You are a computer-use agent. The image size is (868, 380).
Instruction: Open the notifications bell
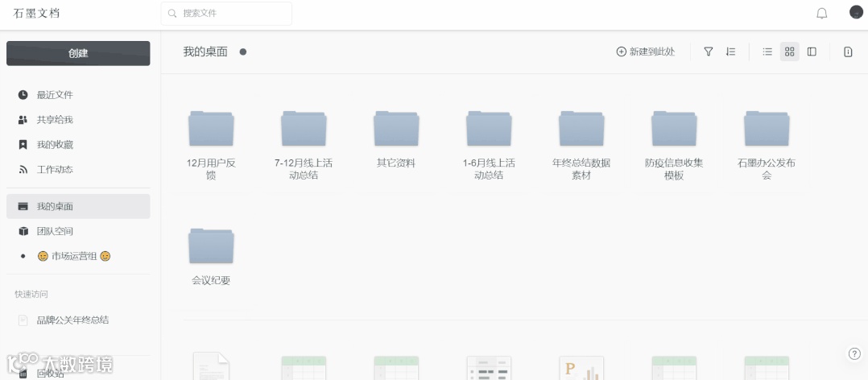click(x=821, y=13)
